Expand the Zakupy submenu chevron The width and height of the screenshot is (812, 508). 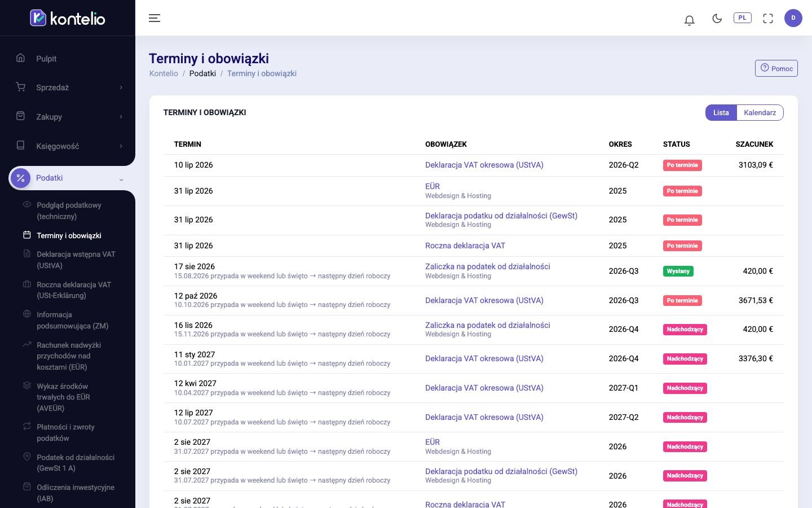(121, 117)
